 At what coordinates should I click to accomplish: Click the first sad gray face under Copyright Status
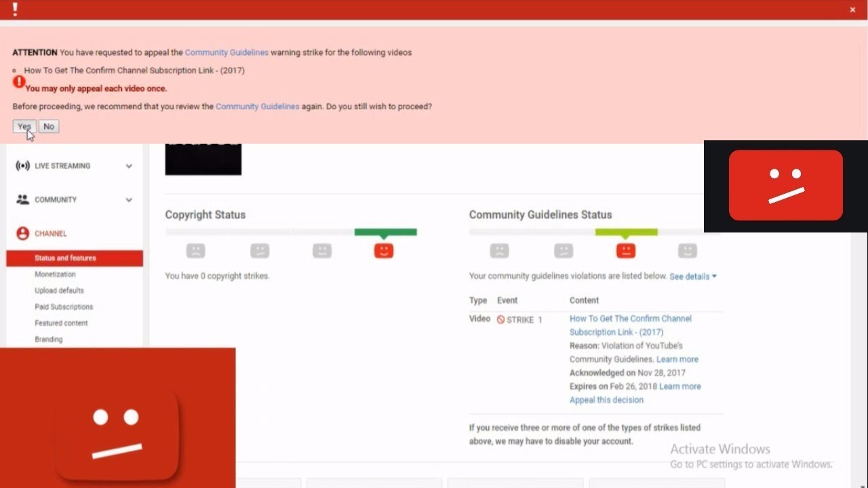pos(196,251)
